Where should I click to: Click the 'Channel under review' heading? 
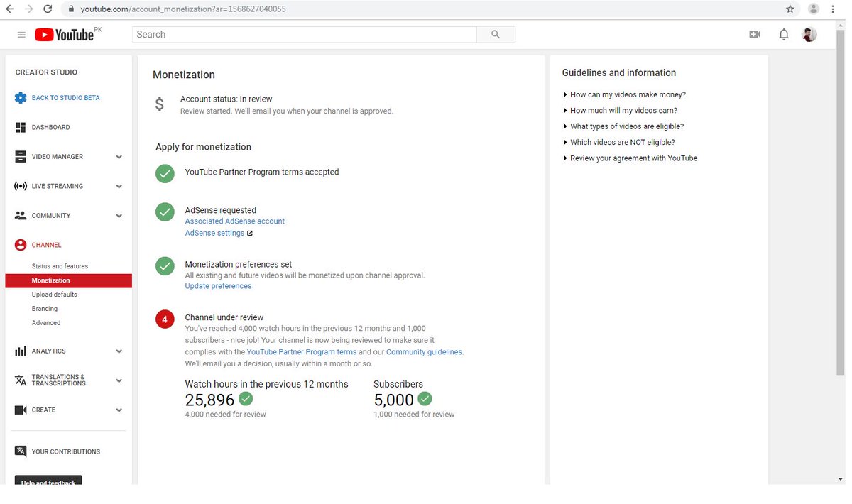224,317
